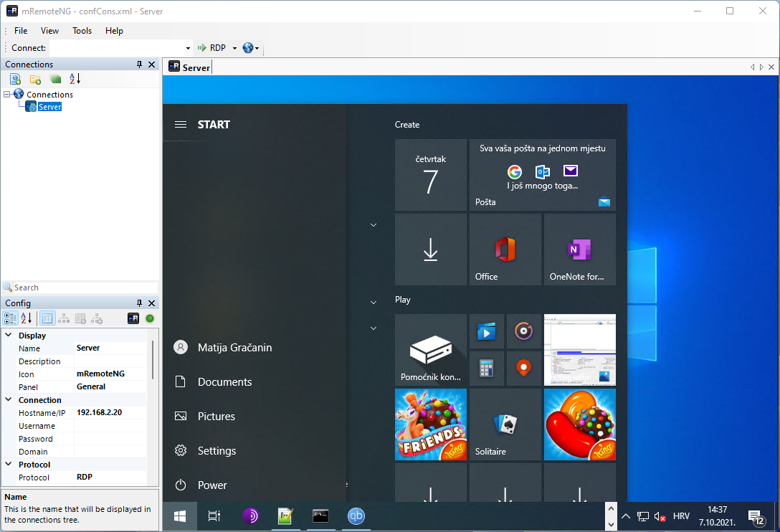Viewport: 780px width, 532px height.
Task: Open the calendar tile showing četvrtak 7
Action: point(431,175)
